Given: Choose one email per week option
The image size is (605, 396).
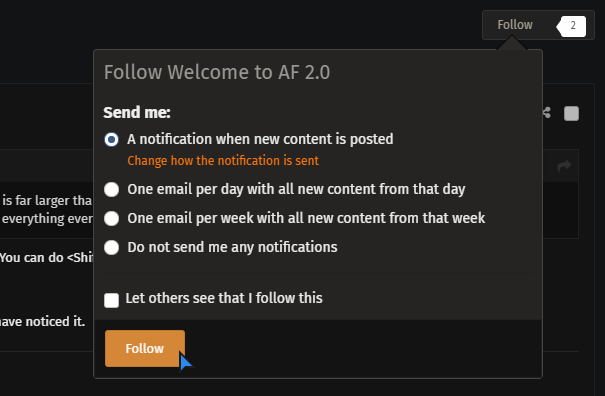Looking at the screenshot, I should pyautogui.click(x=112, y=218).
